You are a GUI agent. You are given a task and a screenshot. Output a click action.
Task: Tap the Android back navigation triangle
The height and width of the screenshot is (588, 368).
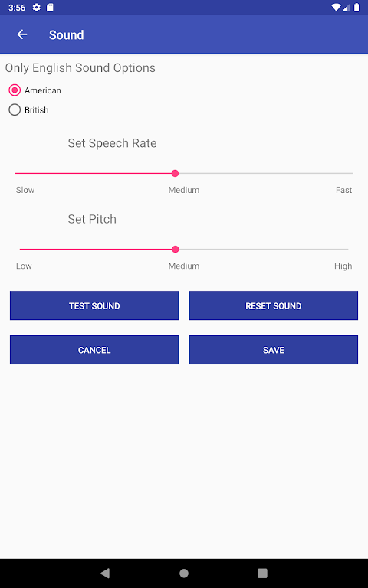tap(105, 573)
